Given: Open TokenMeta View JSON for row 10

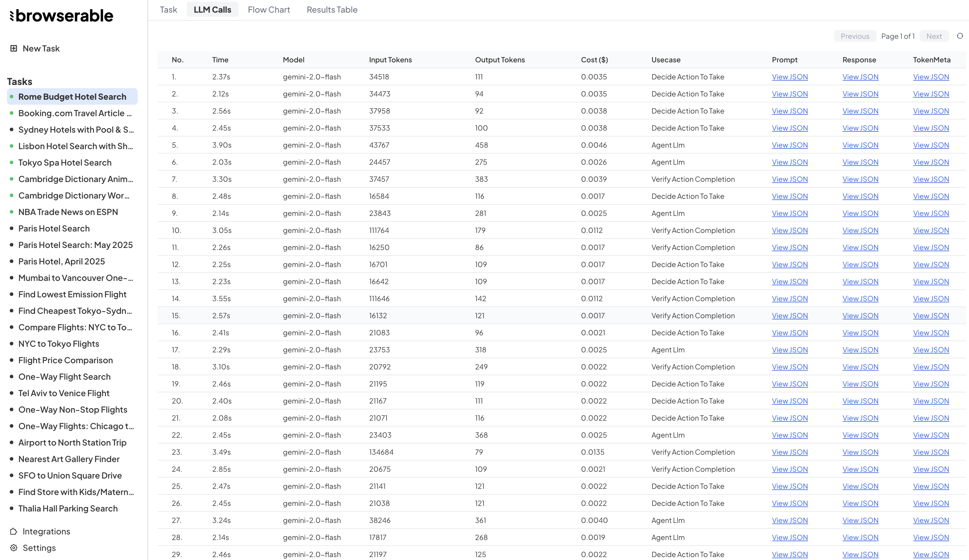Looking at the screenshot, I should tap(930, 230).
